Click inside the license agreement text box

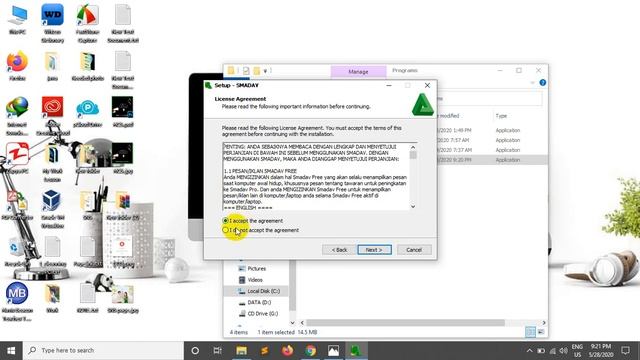pos(316,177)
